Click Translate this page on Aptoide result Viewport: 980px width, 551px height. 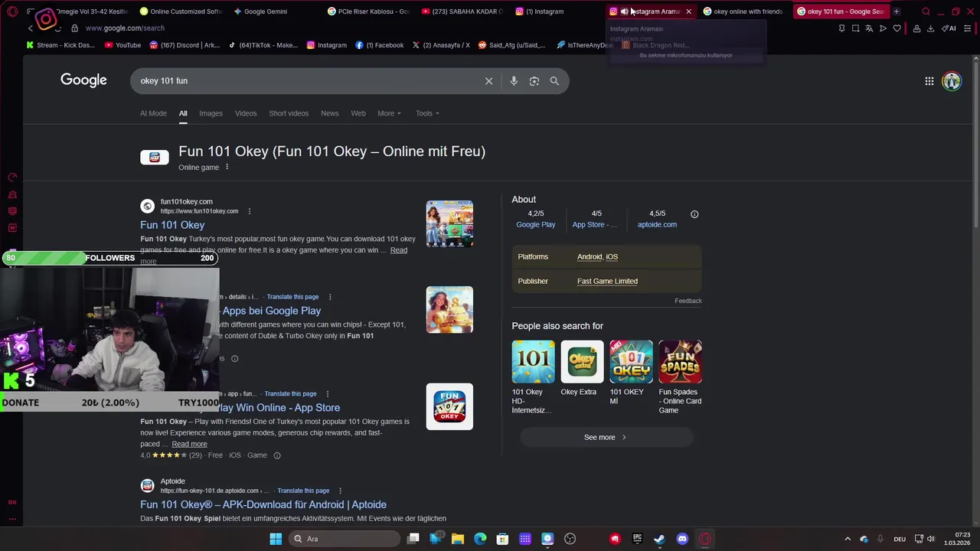pyautogui.click(x=303, y=491)
